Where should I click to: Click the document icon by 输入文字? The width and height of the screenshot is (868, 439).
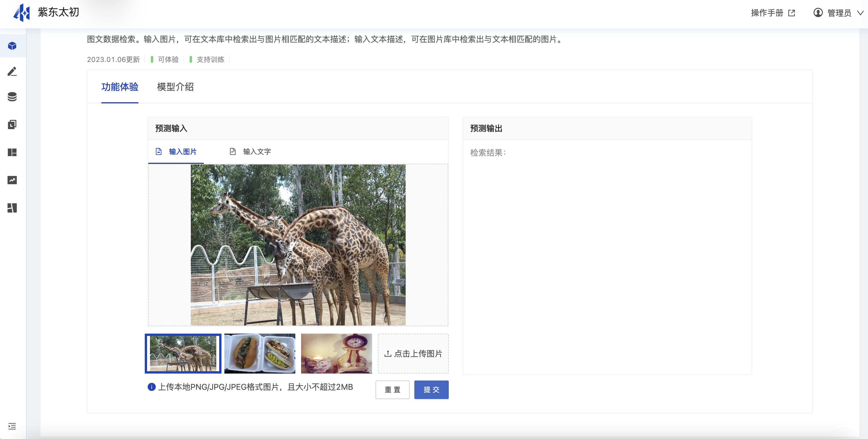(232, 151)
